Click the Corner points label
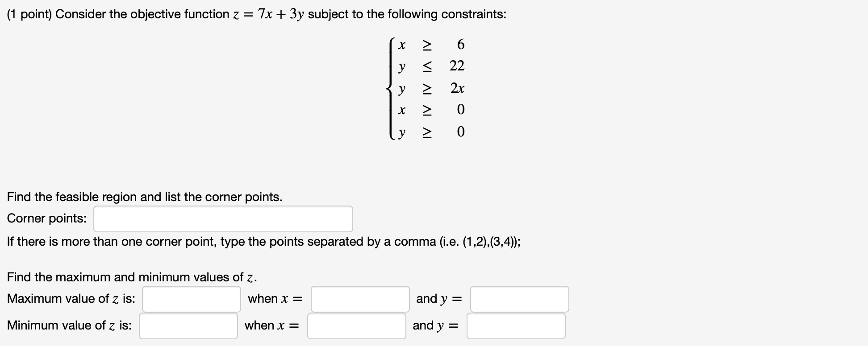This screenshot has height=346, width=868. [x=46, y=218]
